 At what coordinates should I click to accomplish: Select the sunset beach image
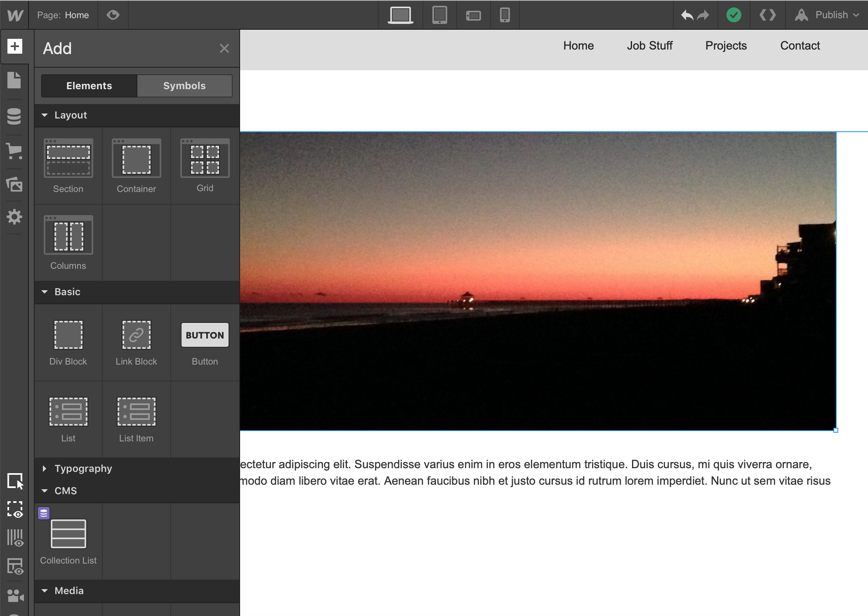538,281
